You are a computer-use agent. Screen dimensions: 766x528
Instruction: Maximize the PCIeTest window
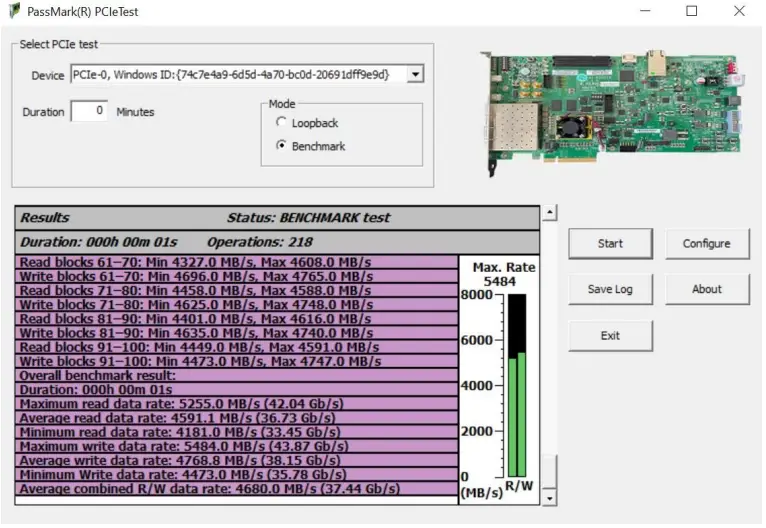tap(692, 11)
